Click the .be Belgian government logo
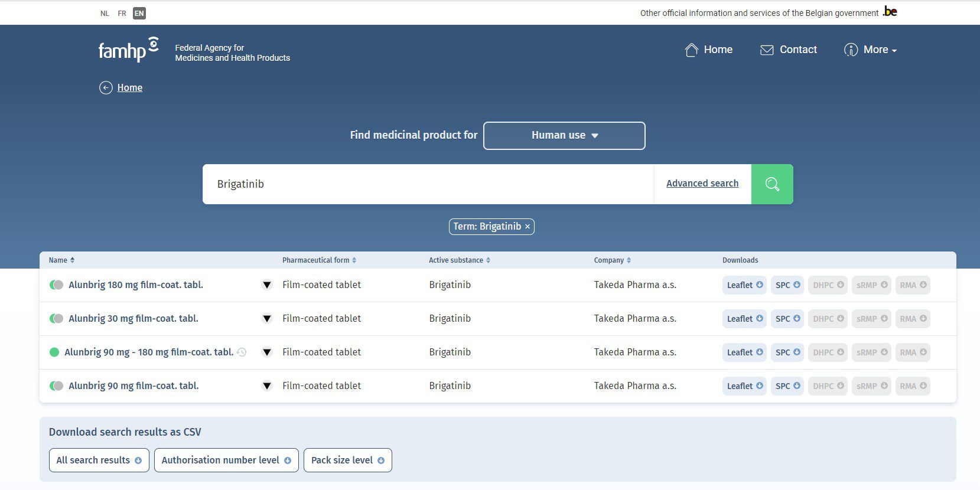Screen dimensions: 980x490 pos(890,12)
